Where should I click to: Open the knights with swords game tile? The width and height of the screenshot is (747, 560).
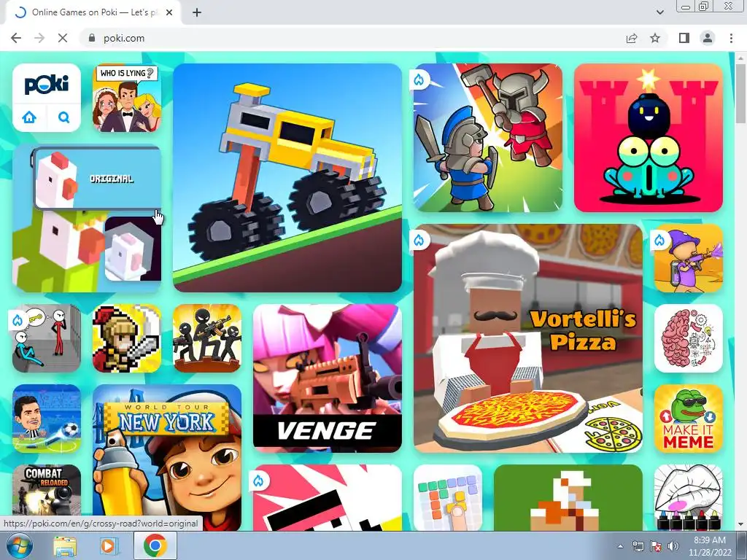click(x=488, y=138)
